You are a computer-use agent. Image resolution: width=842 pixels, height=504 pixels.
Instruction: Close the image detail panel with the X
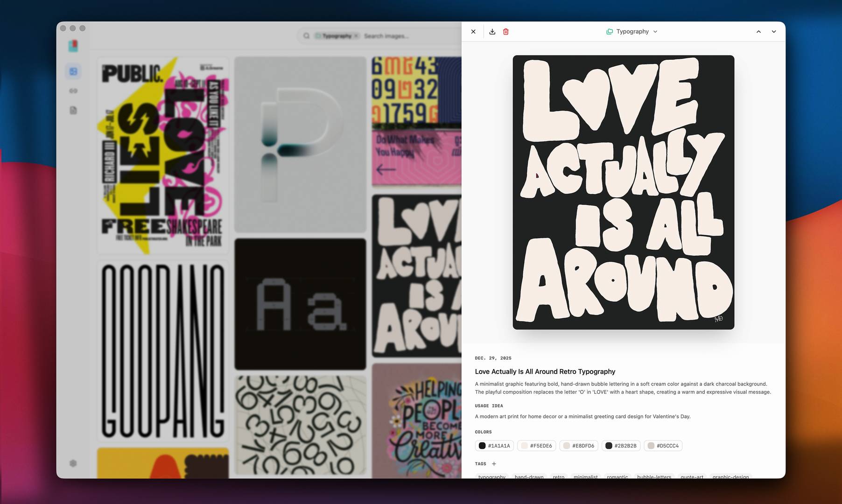473,32
